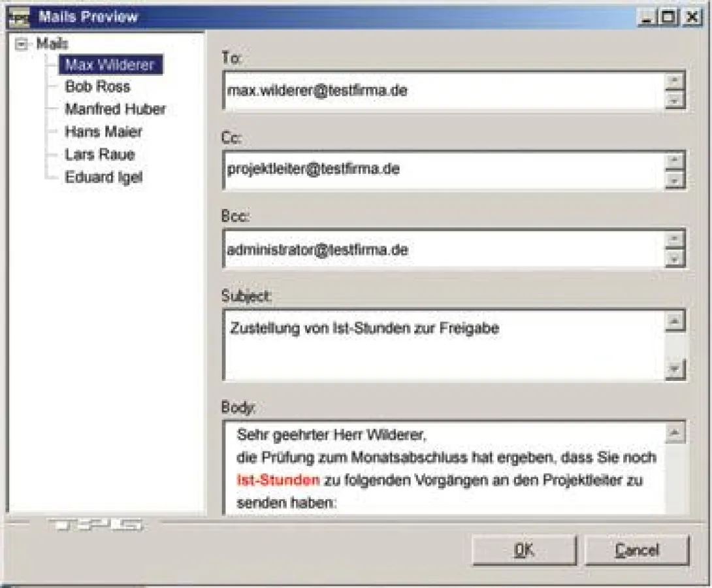Screen dimensions: 712x588
Task: Select Eduard Igel from the tree
Action: [103, 176]
